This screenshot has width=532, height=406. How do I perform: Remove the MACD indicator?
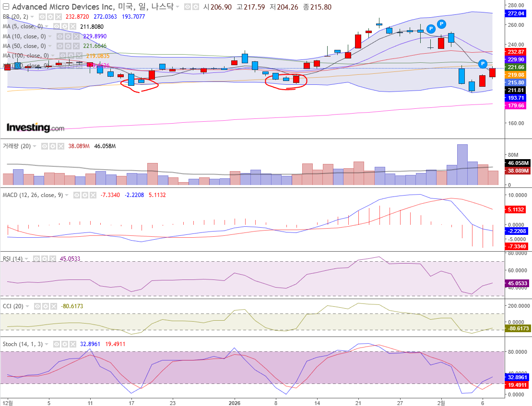click(93, 195)
